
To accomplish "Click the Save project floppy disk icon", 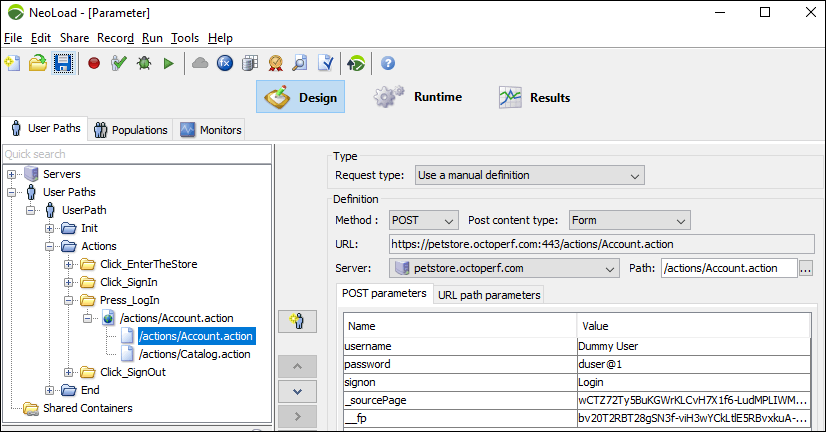I will click(x=63, y=63).
